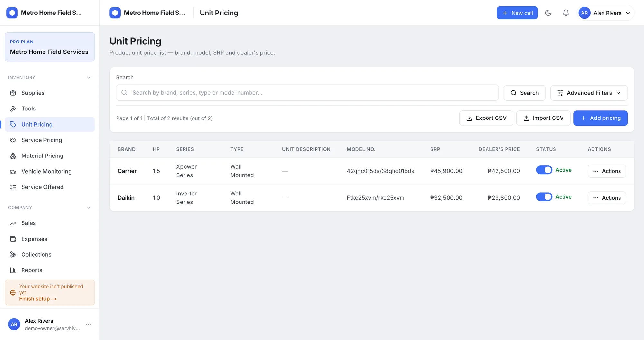Click the Material Pricing cubes icon
The image size is (644, 340).
(13, 156)
